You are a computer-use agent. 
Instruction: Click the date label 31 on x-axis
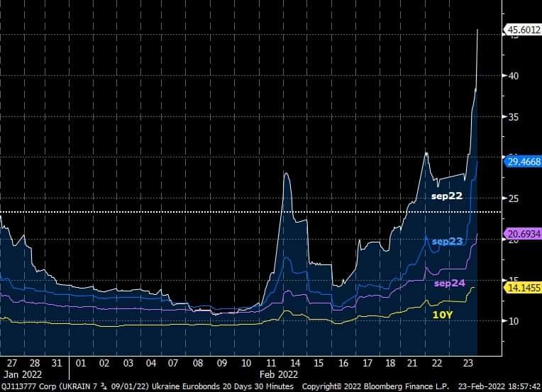[57, 364]
